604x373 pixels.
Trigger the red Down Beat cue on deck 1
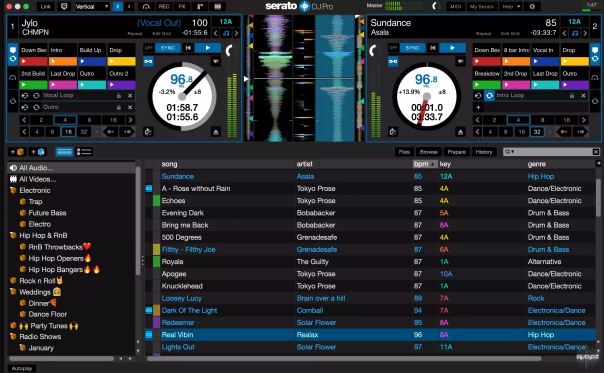(34, 61)
